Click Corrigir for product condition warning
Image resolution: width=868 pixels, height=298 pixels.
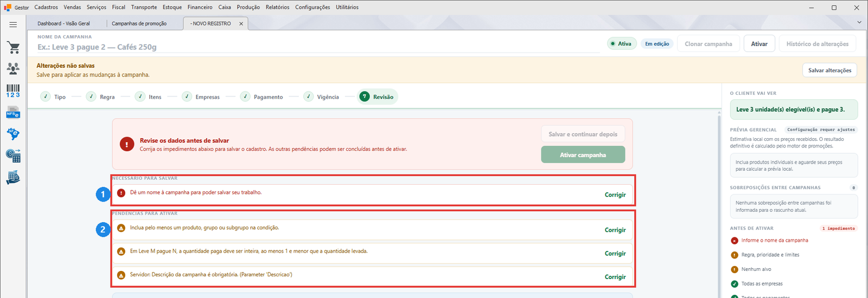pyautogui.click(x=615, y=230)
